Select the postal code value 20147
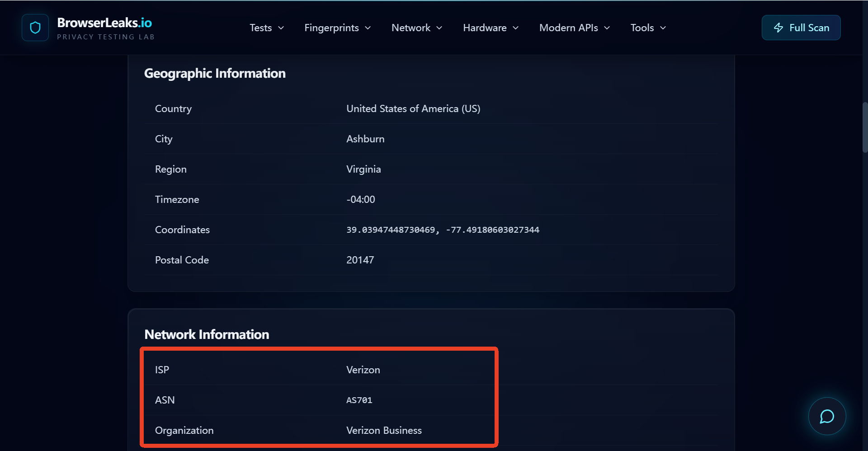Image resolution: width=868 pixels, height=451 pixels. 360,260
